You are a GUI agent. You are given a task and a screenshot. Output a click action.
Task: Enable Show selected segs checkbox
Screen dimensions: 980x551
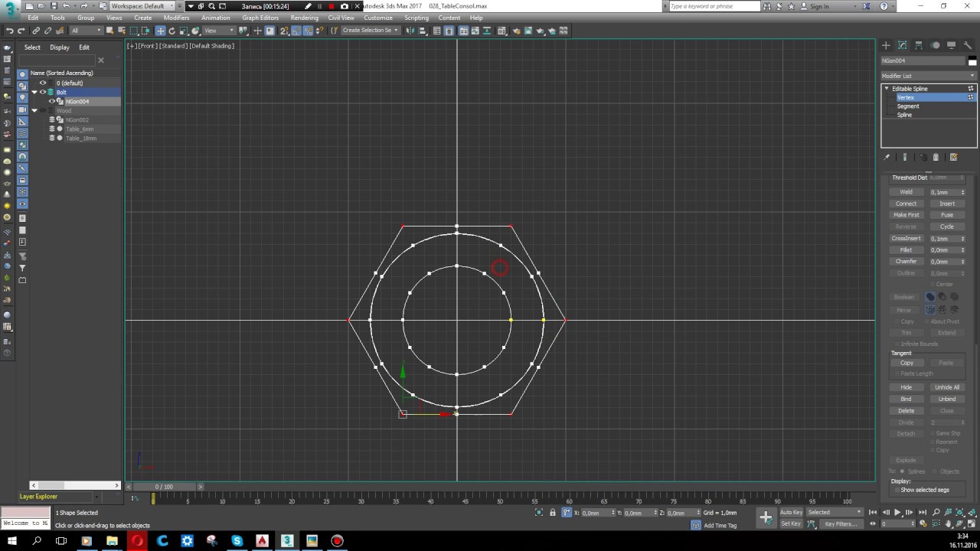pyautogui.click(x=897, y=490)
